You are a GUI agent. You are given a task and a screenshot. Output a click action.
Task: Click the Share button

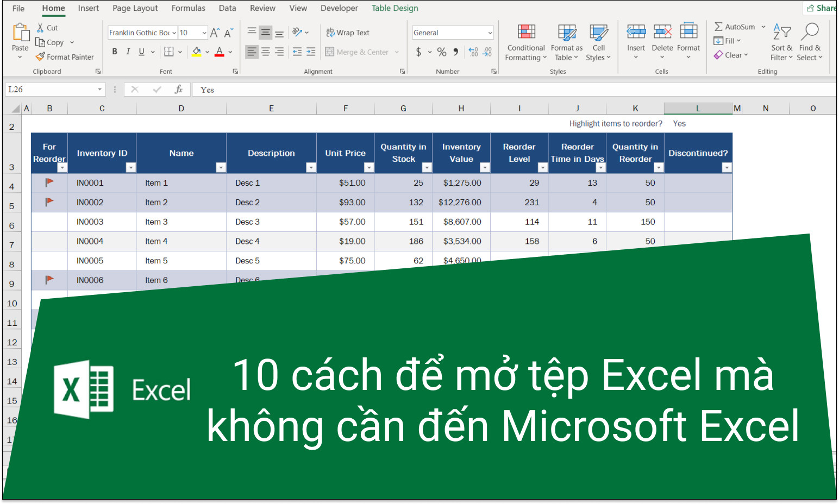821,8
